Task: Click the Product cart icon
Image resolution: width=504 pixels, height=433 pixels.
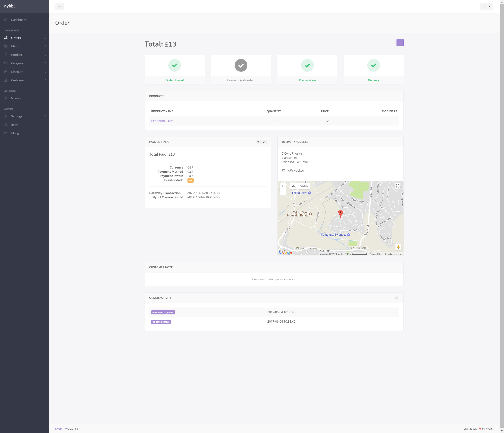Action: (6, 55)
